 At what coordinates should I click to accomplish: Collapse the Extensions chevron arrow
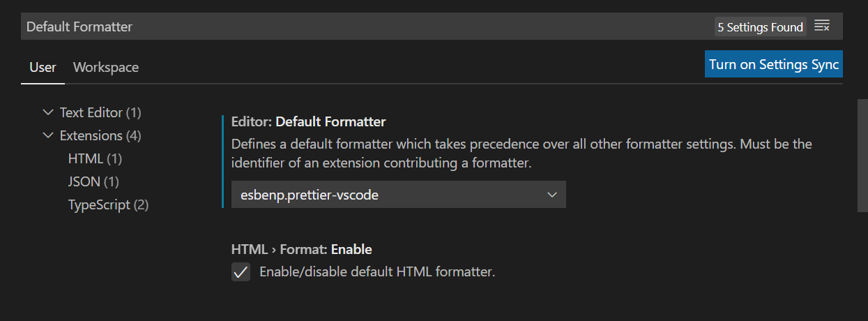point(47,135)
